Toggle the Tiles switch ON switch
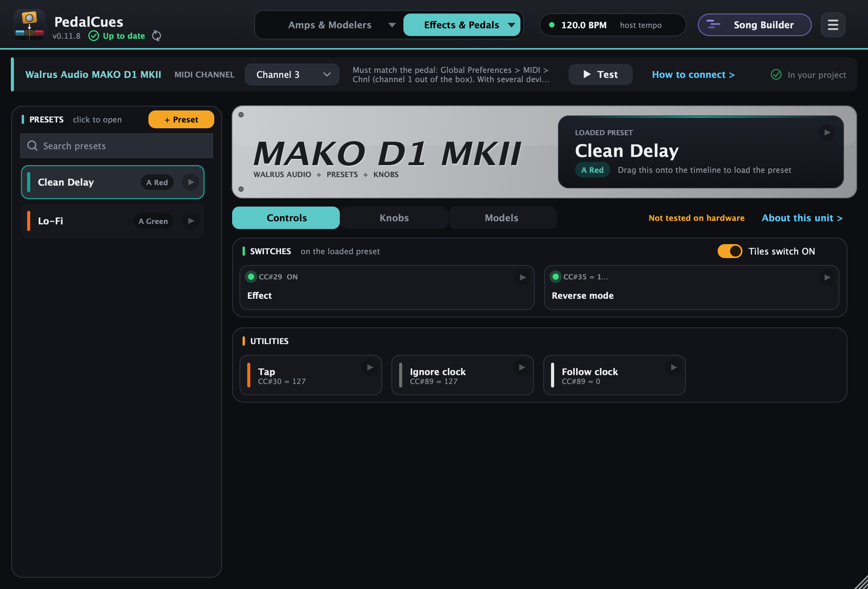This screenshot has height=589, width=868. click(730, 251)
